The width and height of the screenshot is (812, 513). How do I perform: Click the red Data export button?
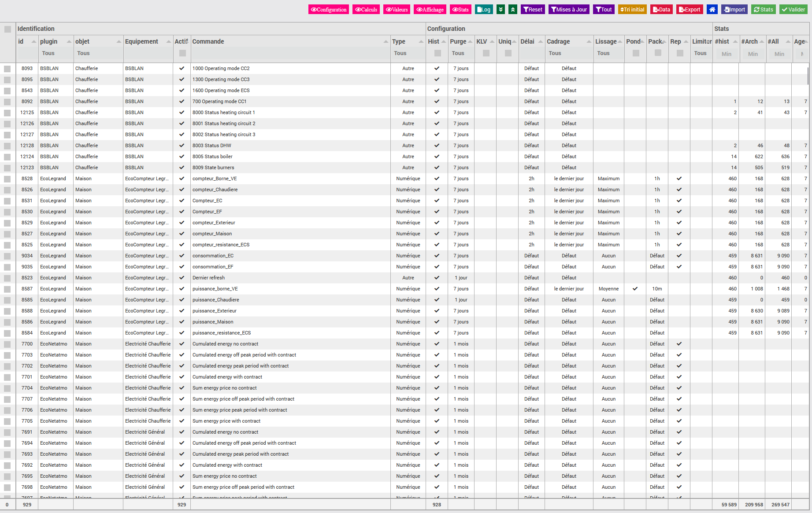[661, 9]
